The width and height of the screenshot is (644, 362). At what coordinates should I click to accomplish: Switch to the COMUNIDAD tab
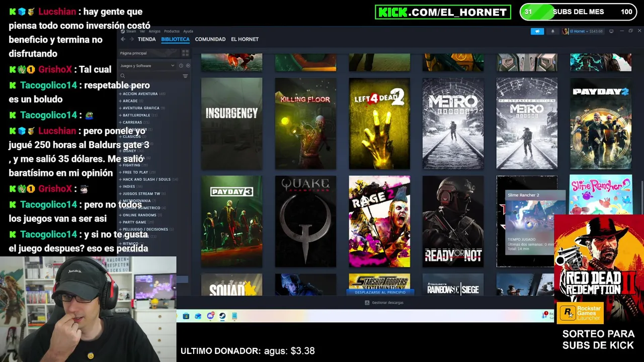(x=210, y=39)
